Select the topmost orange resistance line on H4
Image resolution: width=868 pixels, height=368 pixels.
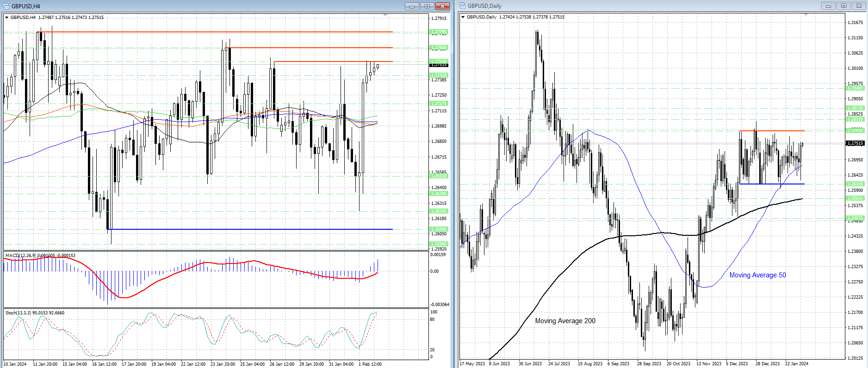[x=213, y=32]
